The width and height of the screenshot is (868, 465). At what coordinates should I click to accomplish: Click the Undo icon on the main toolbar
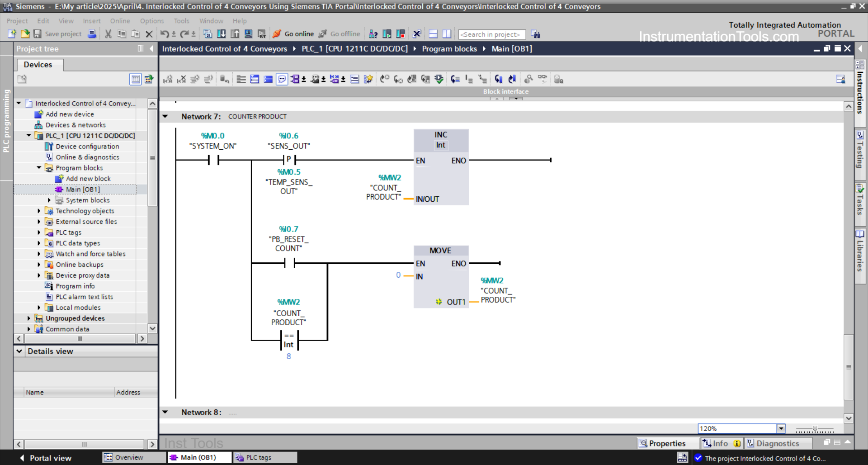(x=165, y=33)
